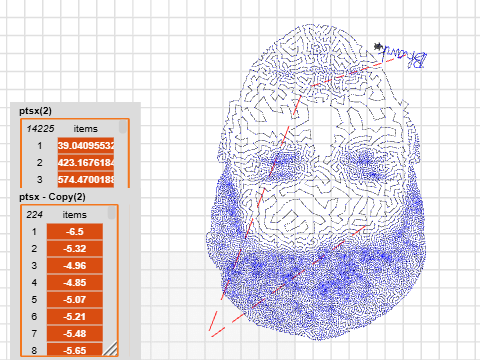
Task: Click the 14225 items count header
Action: click(62, 129)
